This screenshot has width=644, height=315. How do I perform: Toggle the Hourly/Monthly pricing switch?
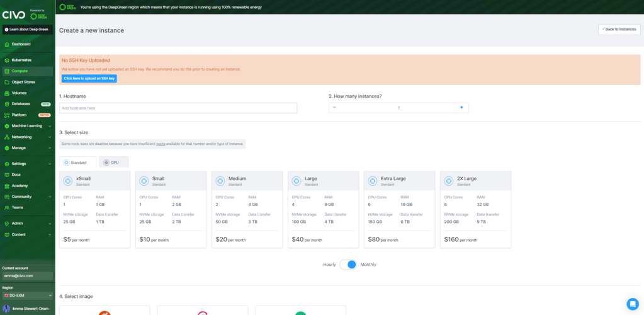tap(348, 265)
